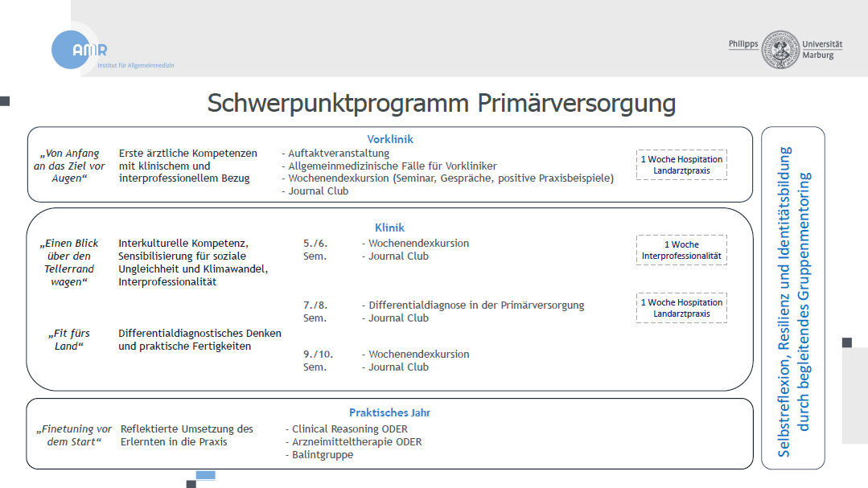Click Differentialdiagnose in der Primärversorgung
Image resolution: width=868 pixels, height=488 pixels.
tap(473, 306)
